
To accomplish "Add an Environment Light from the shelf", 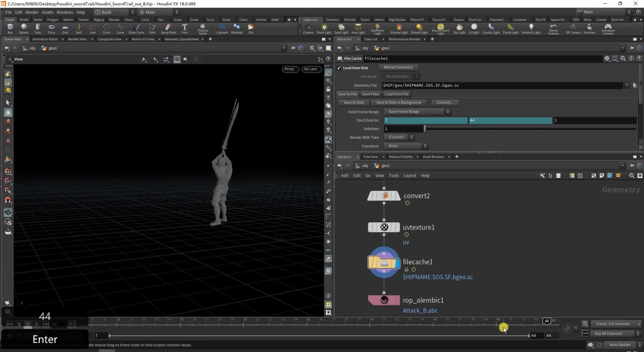I will pyautogui.click(x=441, y=29).
